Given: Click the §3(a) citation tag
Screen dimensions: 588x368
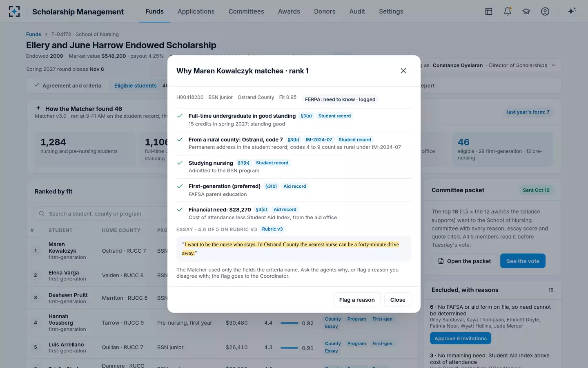Looking at the screenshot, I should tap(306, 116).
